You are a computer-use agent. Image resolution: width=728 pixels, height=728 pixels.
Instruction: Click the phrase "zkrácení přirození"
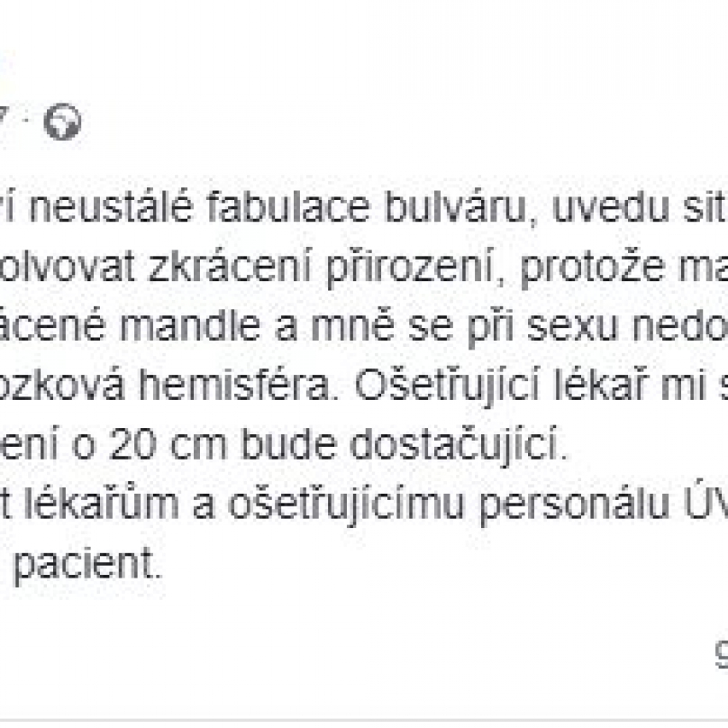(x=323, y=269)
